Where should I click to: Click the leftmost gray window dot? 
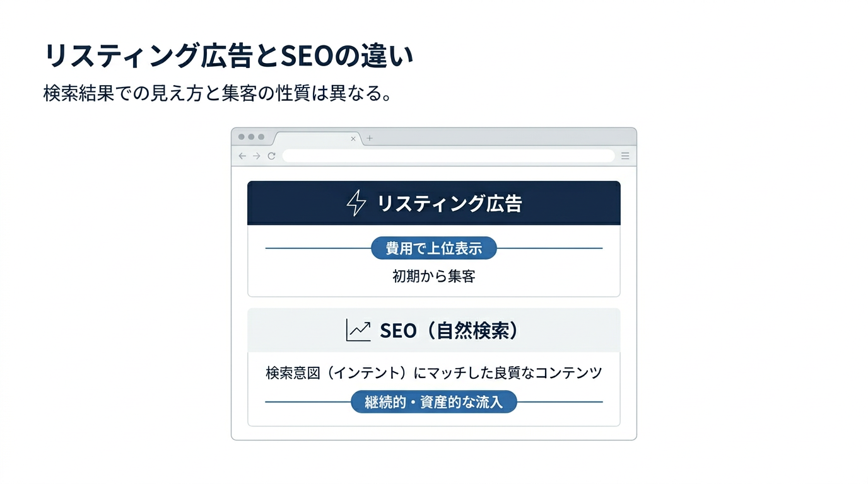pyautogui.click(x=242, y=137)
